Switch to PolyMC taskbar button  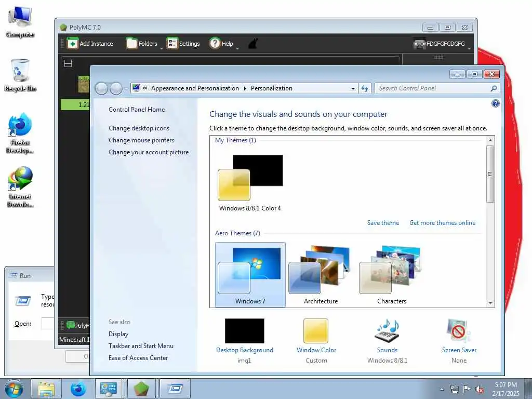pyautogui.click(x=141, y=389)
